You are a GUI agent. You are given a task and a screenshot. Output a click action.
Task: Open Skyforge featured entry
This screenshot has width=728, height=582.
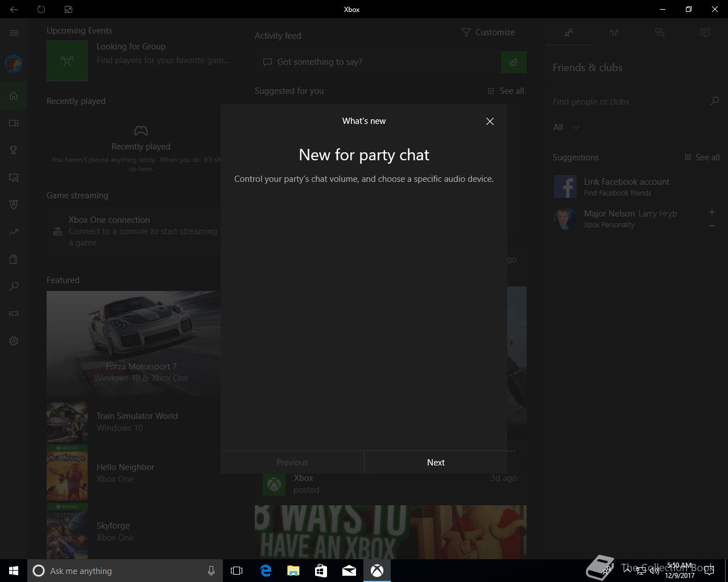pos(134,531)
